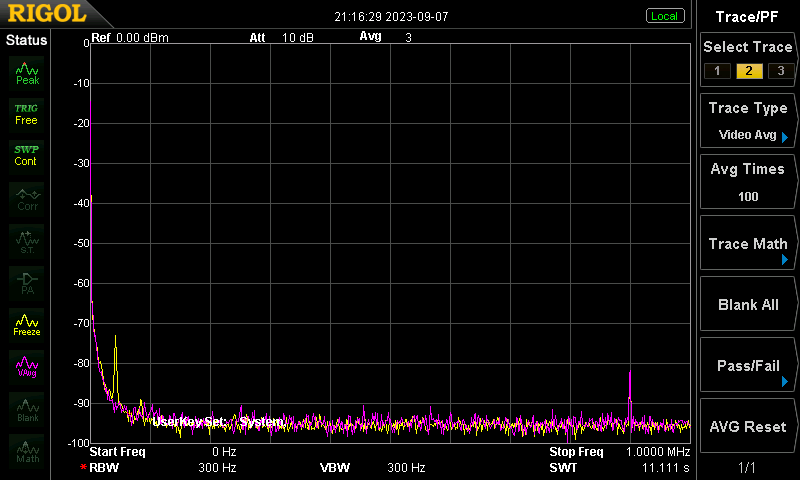Viewport: 800px width, 480px height.
Task: Click the Trace/PF menu title
Action: tap(747, 17)
